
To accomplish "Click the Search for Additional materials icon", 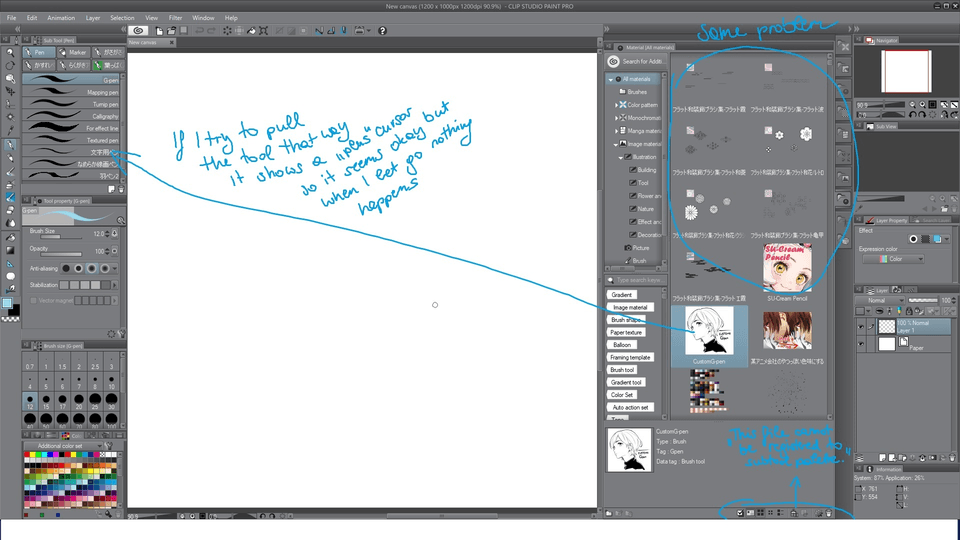I will [613, 61].
